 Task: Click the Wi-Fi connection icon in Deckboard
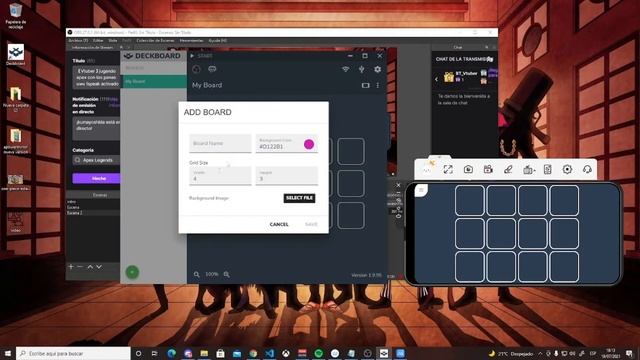(x=346, y=69)
